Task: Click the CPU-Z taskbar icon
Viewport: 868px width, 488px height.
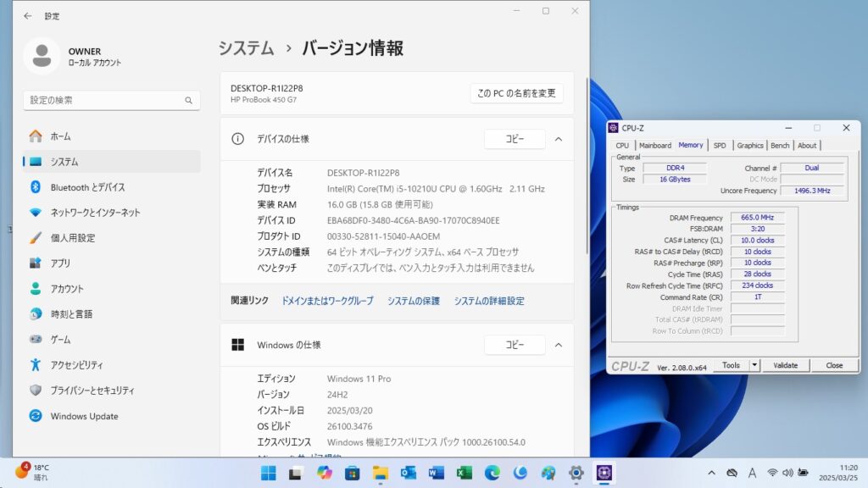Action: pyautogui.click(x=605, y=473)
